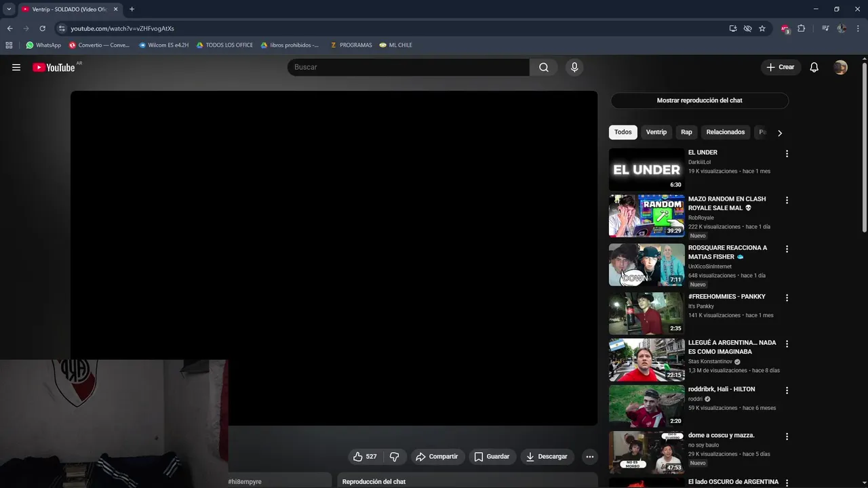View site information icon in address bar
The height and width of the screenshot is (488, 868).
(62, 28)
